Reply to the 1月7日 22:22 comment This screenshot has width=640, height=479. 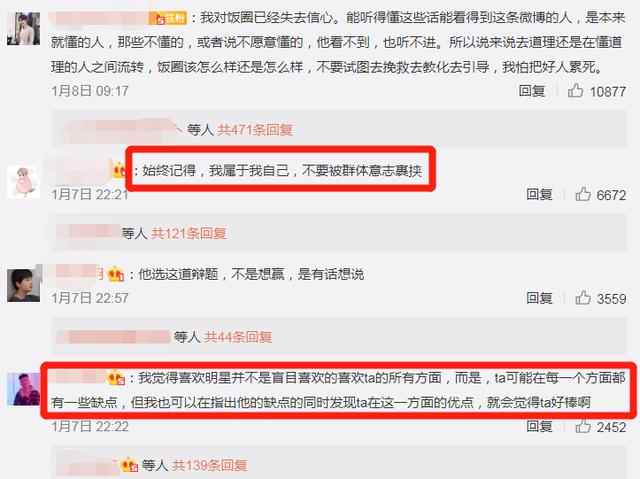pos(539,426)
